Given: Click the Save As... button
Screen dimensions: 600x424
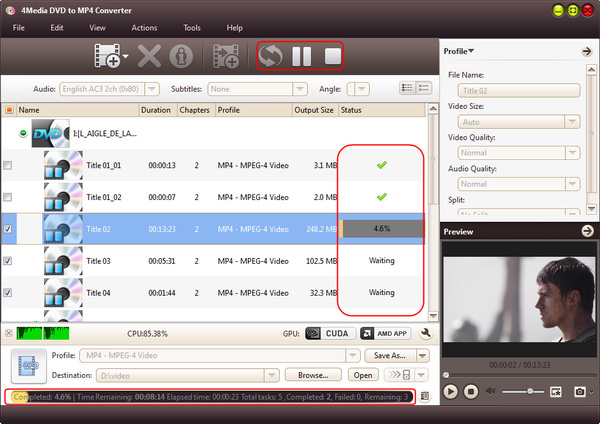Looking at the screenshot, I should (x=388, y=355).
